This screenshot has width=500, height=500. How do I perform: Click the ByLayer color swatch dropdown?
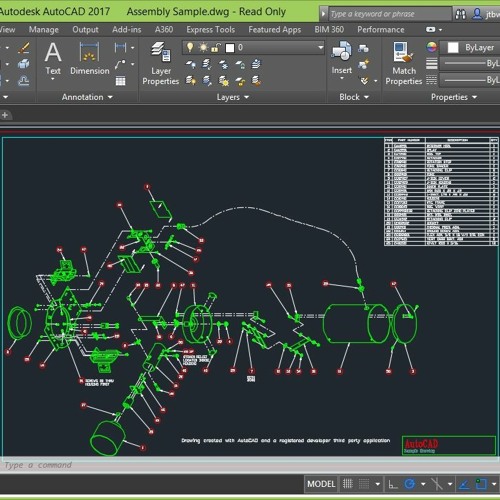point(470,48)
